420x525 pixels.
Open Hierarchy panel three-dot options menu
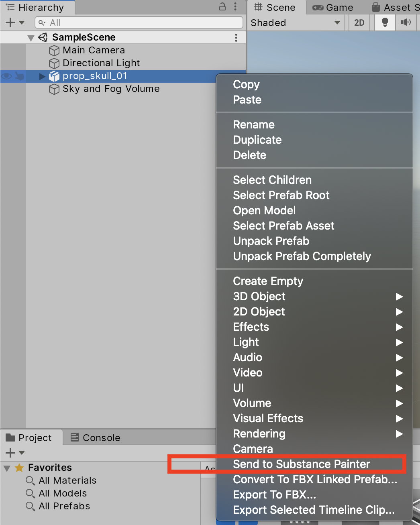click(235, 7)
